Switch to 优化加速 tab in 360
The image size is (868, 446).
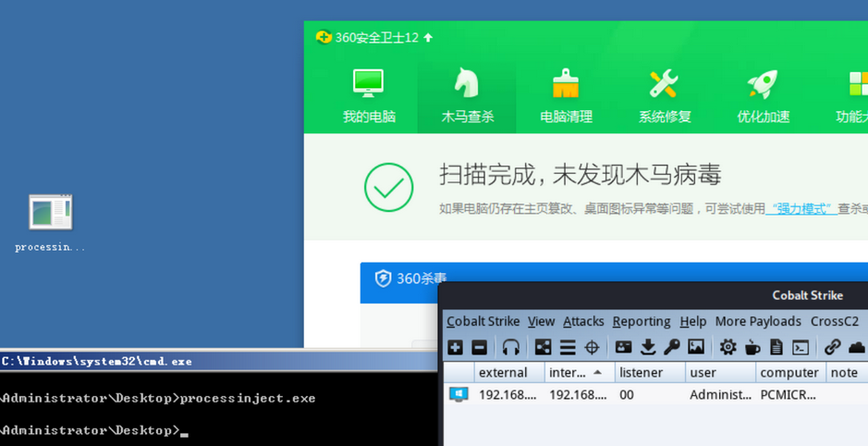coord(763,96)
